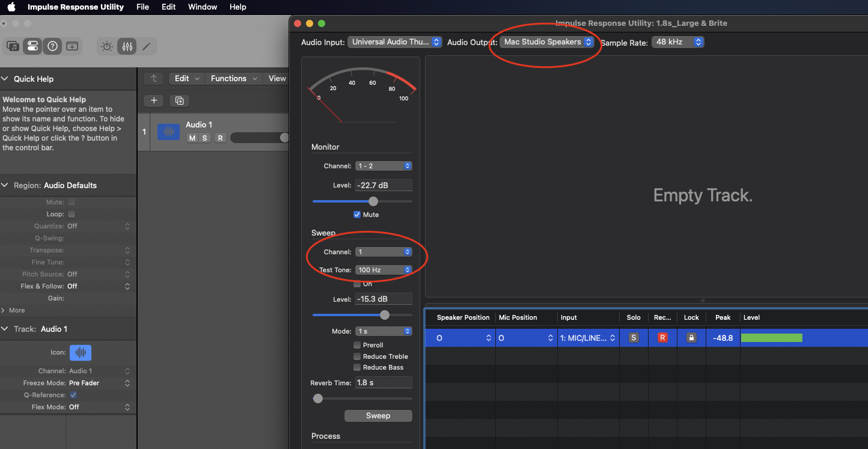
Task: Check the Reduce Treble option
Action: 357,356
